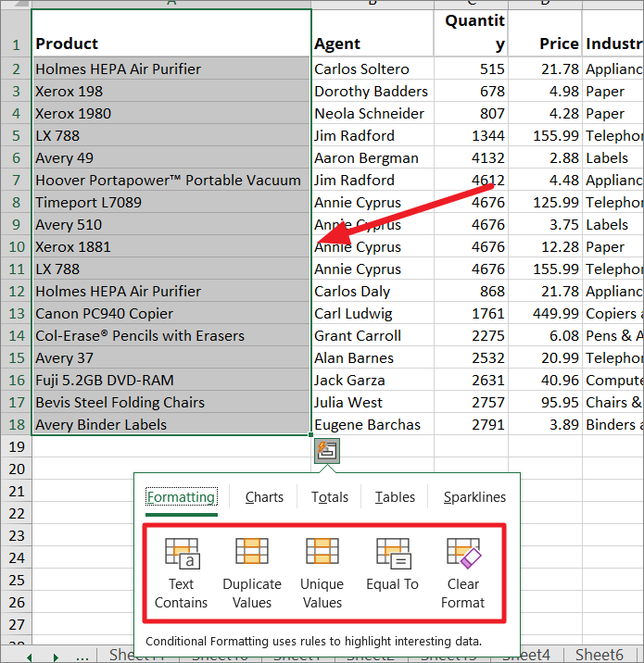Switch to the Charts tab

pos(264,497)
